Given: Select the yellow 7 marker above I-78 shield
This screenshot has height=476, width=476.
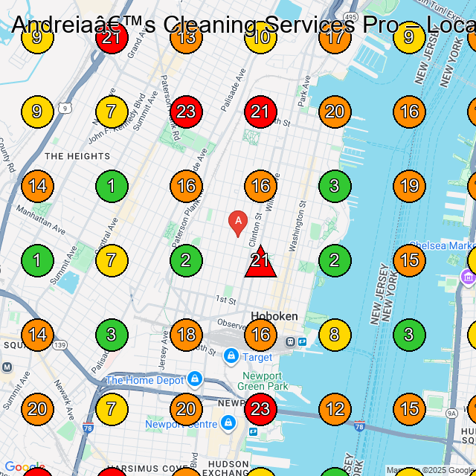Looking at the screenshot, I should point(112,409).
